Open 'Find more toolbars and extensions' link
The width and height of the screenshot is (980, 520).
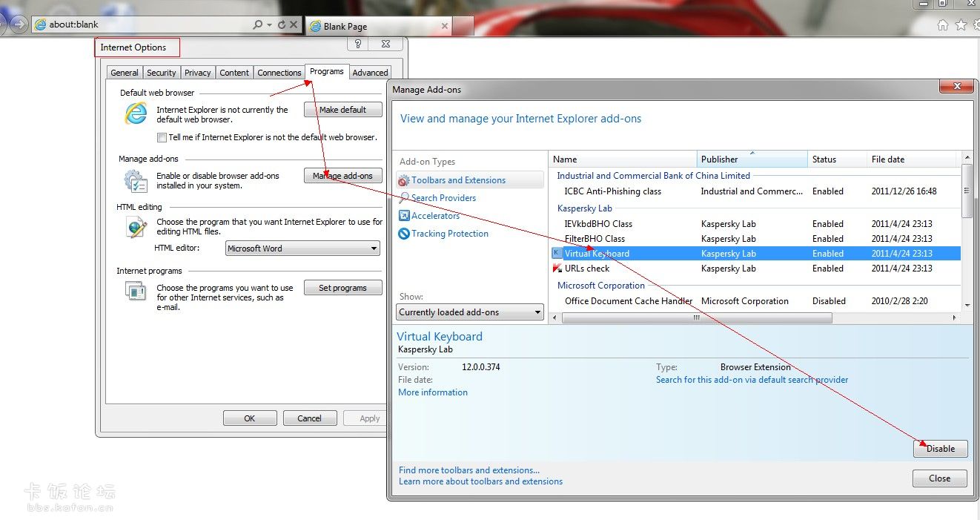pos(469,470)
